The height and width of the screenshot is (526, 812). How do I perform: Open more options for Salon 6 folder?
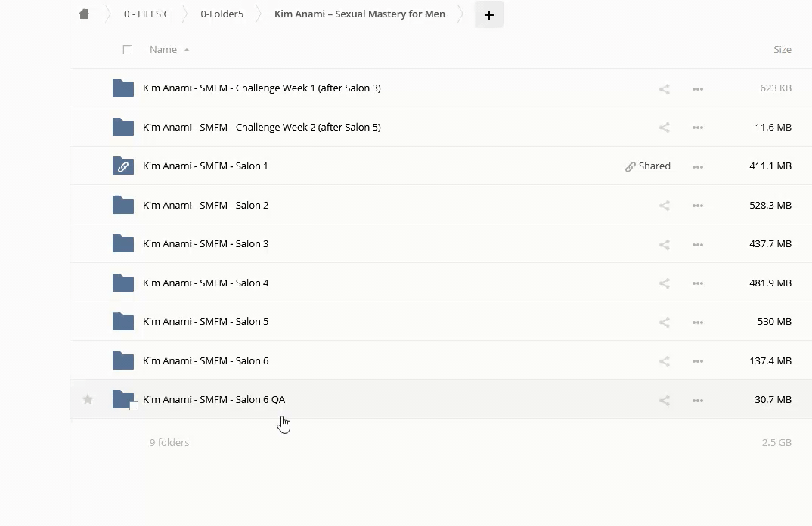tap(697, 361)
